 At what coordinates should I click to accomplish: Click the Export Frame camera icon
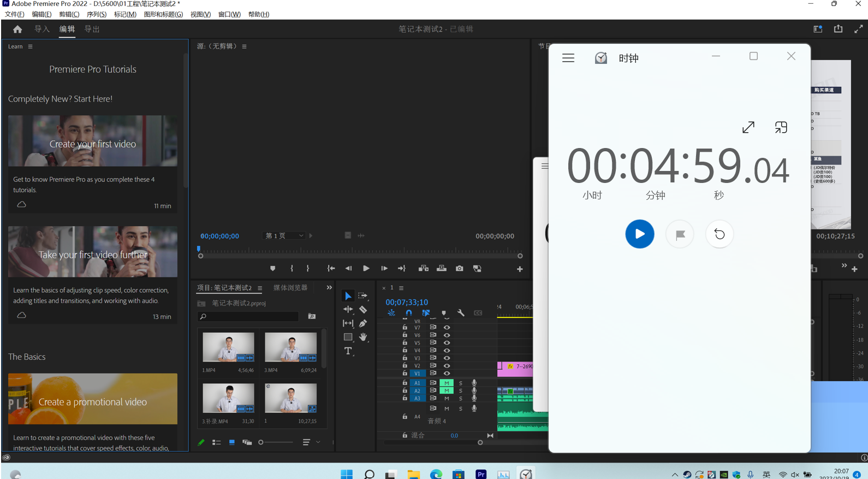[x=460, y=269]
